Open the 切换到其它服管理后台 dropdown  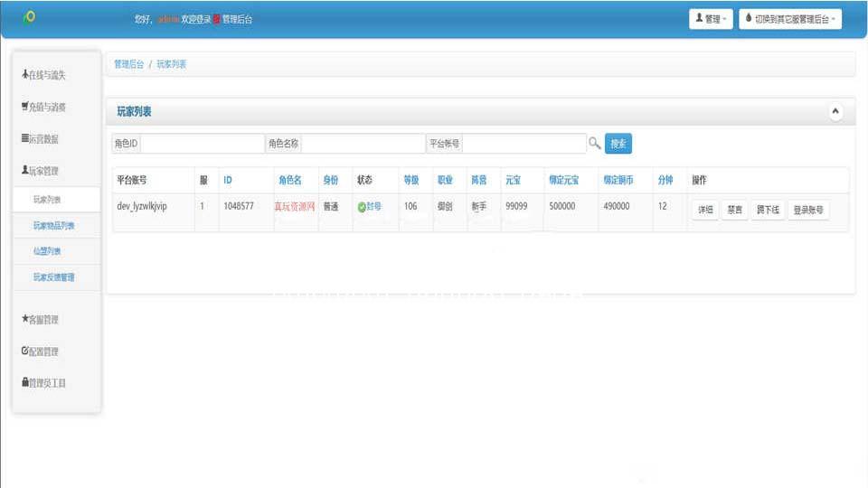coord(790,19)
